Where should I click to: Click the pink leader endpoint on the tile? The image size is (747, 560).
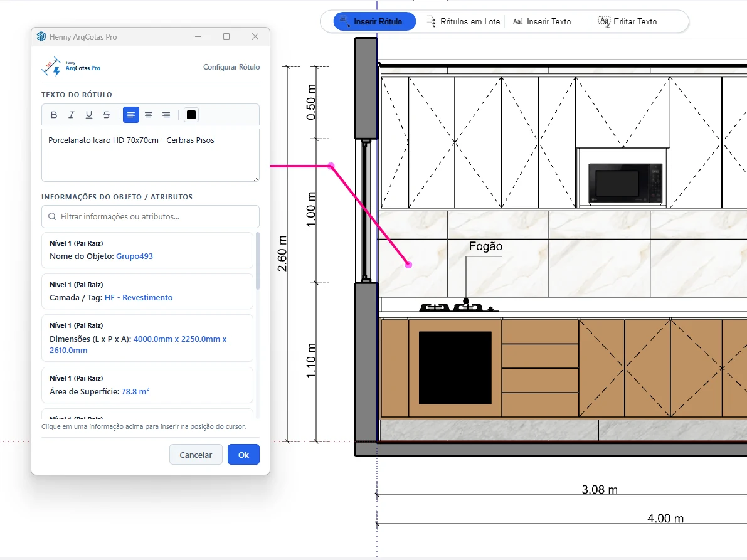(x=408, y=265)
